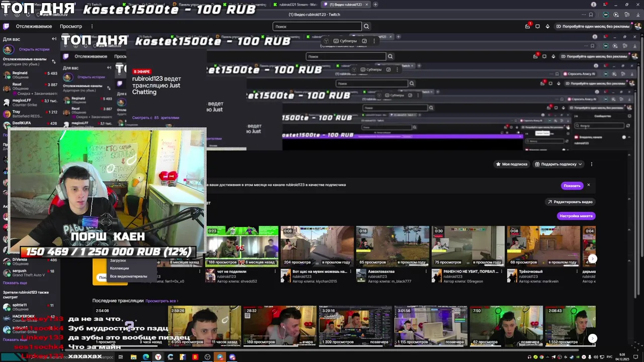Open the notifications inbox icon with red badge
Viewport: 644px width, 362px height.
527,26
